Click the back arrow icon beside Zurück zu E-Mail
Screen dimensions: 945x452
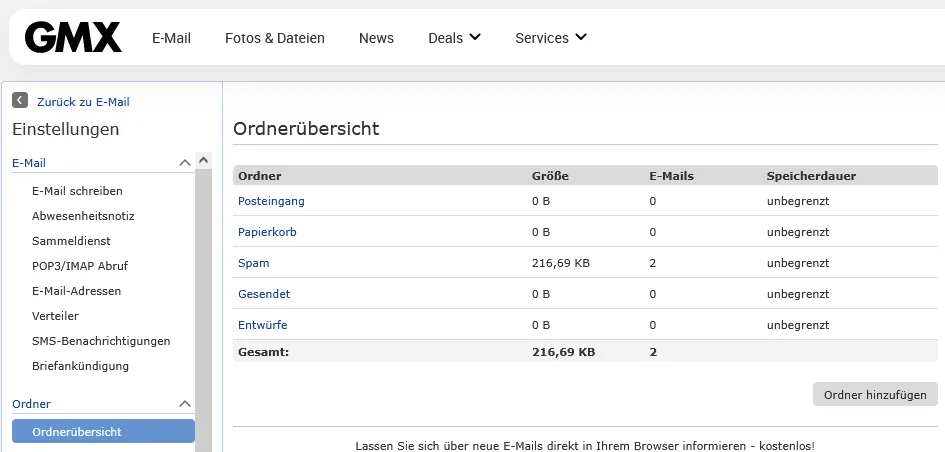pos(20,101)
